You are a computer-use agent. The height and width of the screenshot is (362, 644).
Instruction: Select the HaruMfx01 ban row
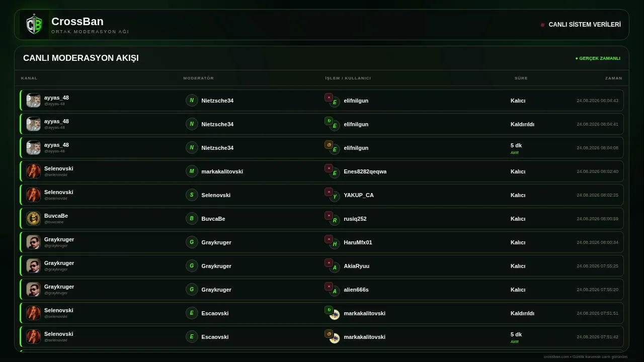321,242
